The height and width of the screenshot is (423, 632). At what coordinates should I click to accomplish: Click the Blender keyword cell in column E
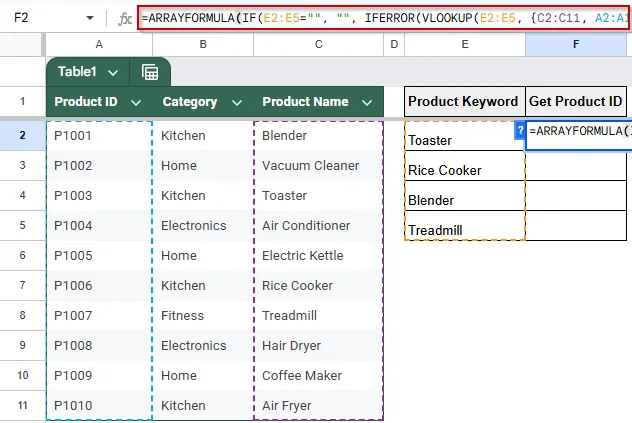pos(465,196)
